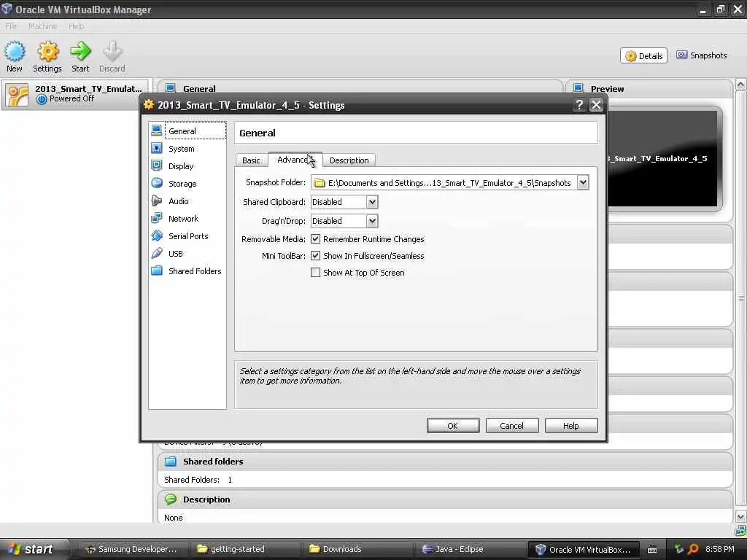Open the Snapshot Folder dropdown arrow
The height and width of the screenshot is (560, 747).
click(583, 182)
